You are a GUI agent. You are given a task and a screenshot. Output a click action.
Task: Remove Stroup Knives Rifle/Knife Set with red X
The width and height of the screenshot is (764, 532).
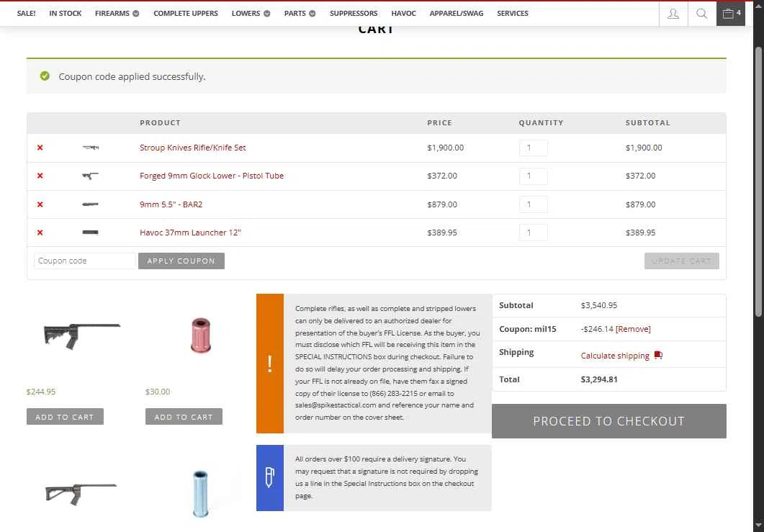tap(40, 148)
